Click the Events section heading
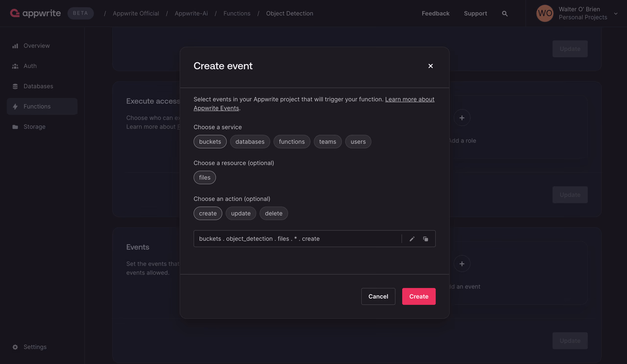The height and width of the screenshot is (364, 627). tap(138, 247)
